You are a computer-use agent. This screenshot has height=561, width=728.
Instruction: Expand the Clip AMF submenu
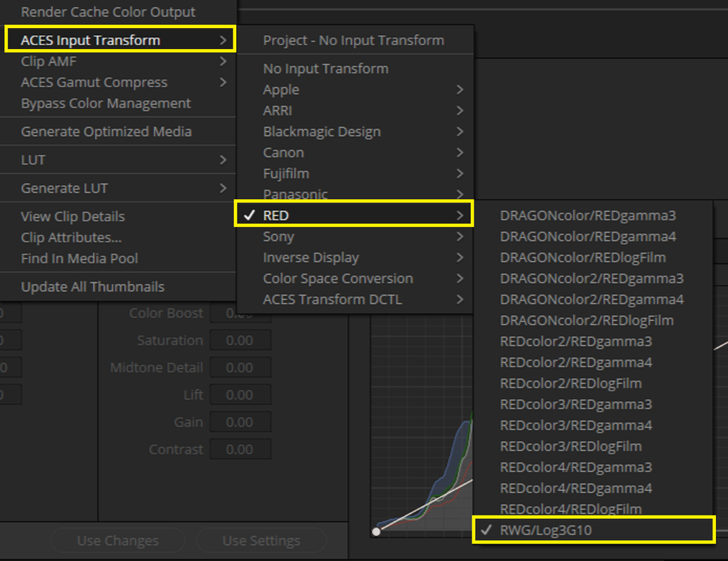118,61
